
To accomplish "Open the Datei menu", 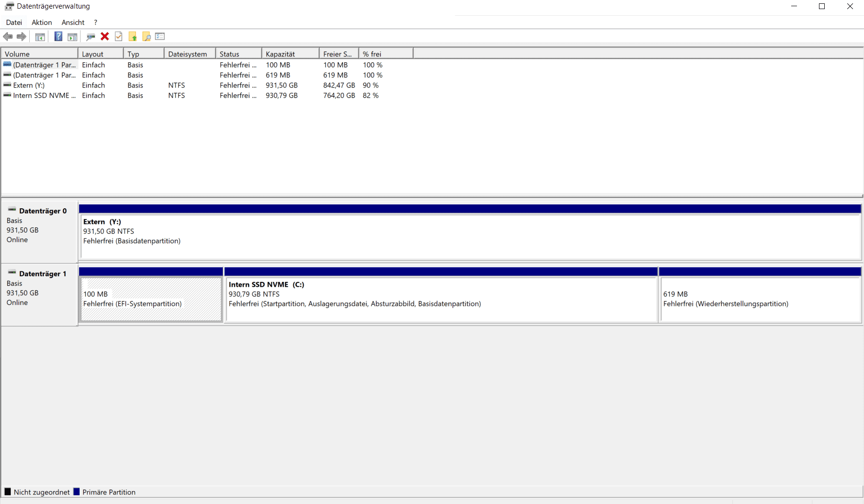I will tap(14, 22).
